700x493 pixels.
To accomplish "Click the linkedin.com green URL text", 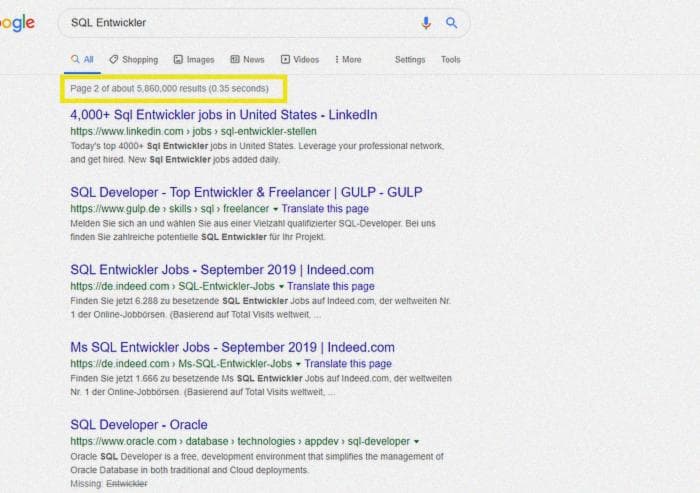I will click(x=193, y=131).
